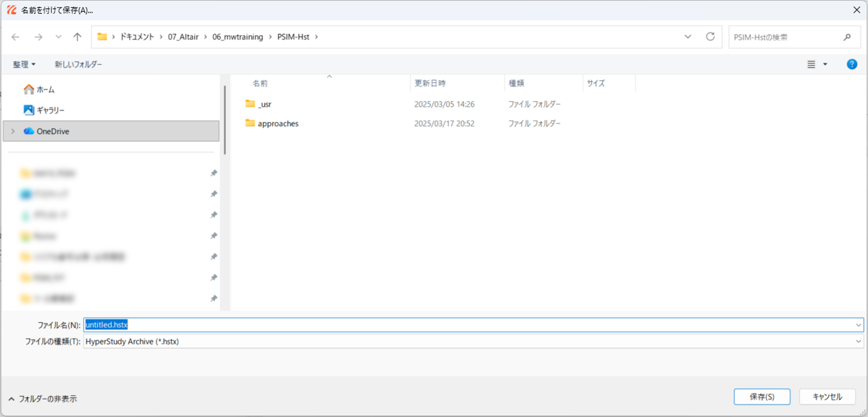Click the Back navigation arrow
The image size is (868, 417).
pyautogui.click(x=16, y=37)
